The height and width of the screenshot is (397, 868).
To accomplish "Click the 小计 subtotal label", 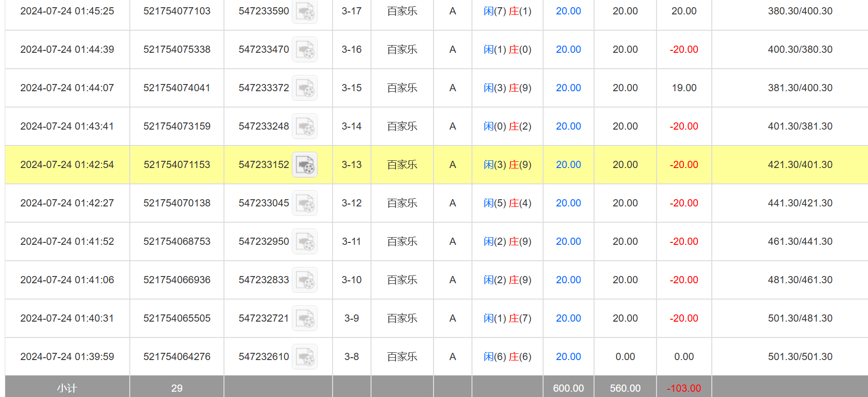I will pos(67,388).
